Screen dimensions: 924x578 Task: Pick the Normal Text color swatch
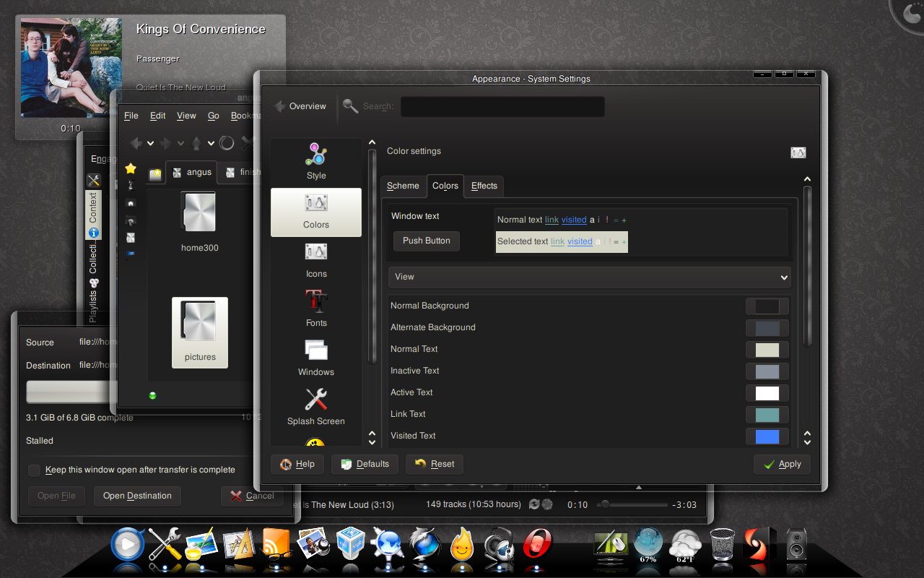767,350
